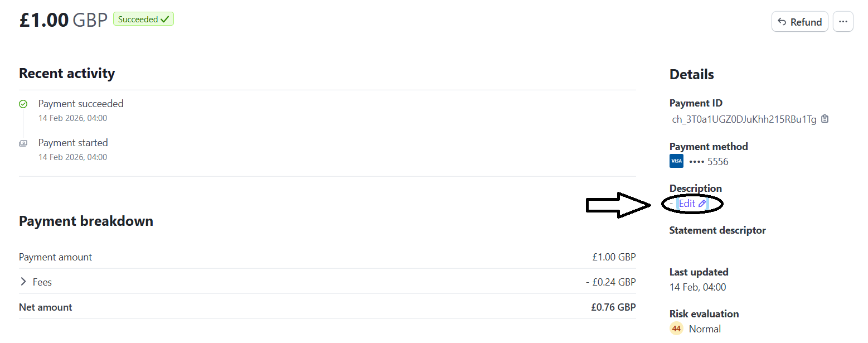Click the Net amount total value
The image size is (868, 343).
click(x=614, y=307)
